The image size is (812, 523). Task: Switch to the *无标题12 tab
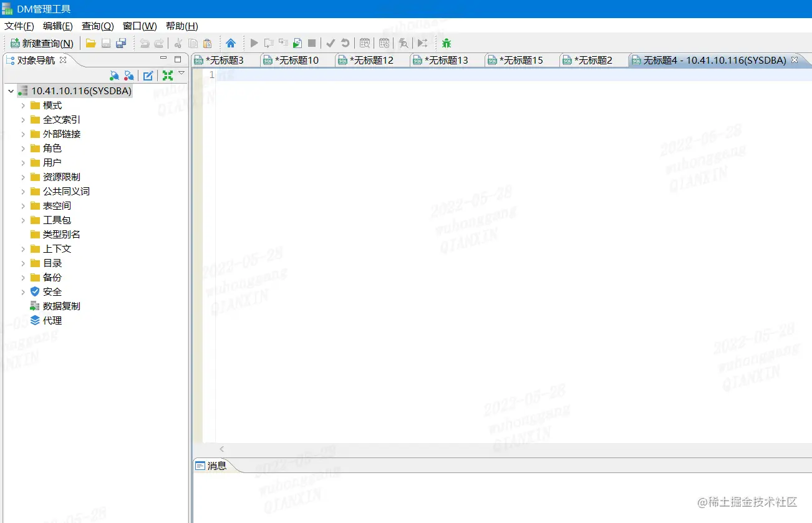click(x=372, y=61)
